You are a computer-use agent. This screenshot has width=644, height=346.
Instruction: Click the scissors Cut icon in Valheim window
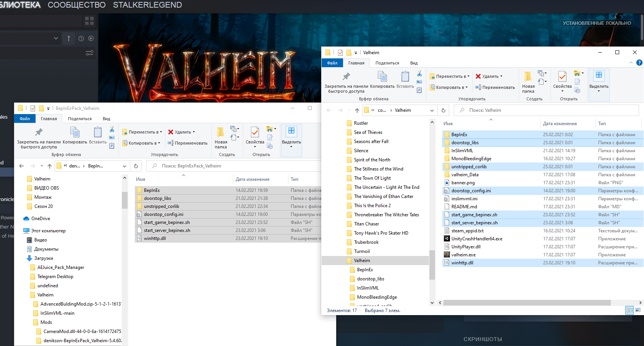tap(419, 73)
